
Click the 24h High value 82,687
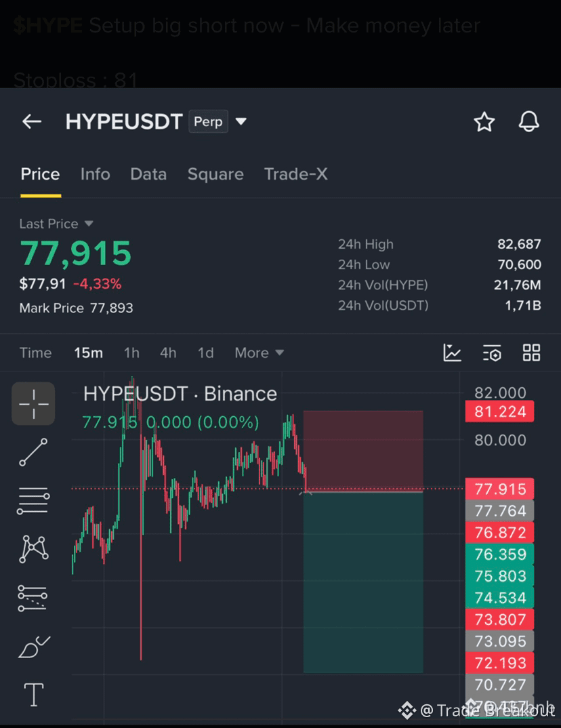pyautogui.click(x=519, y=244)
